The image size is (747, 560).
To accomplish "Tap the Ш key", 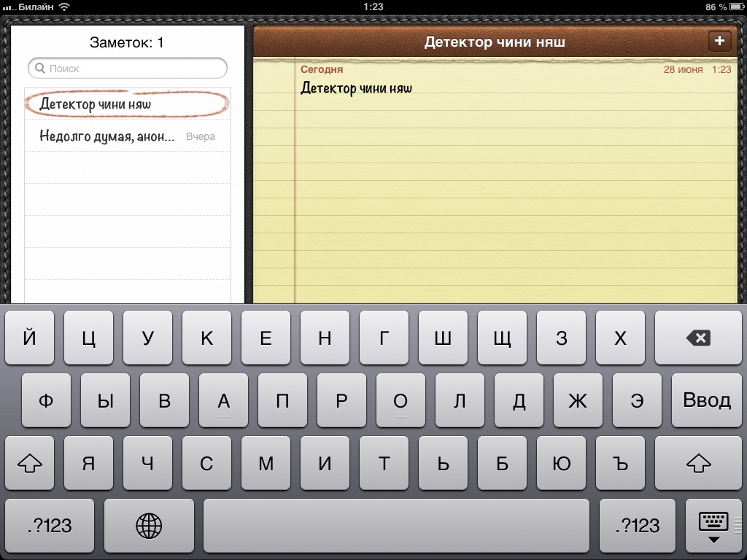I will coord(443,338).
